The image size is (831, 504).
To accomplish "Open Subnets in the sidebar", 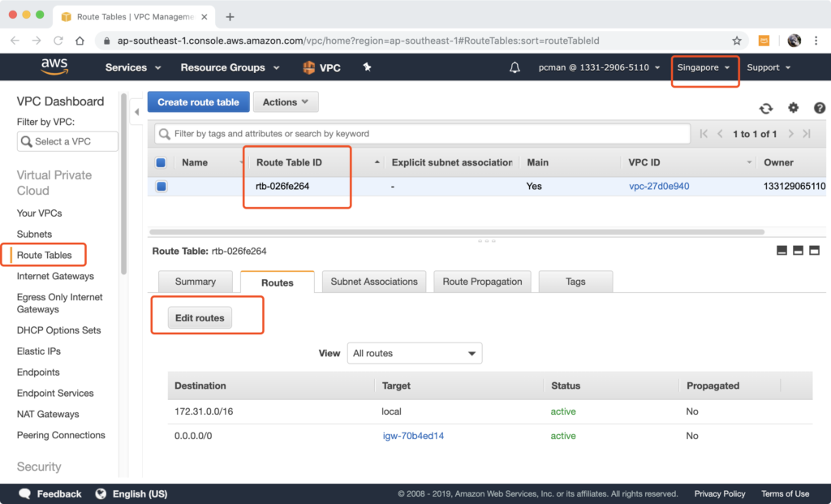I will coord(34,235).
